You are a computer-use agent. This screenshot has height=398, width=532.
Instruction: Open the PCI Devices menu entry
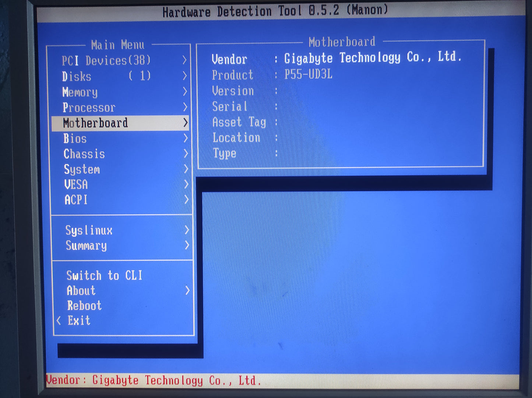coord(106,60)
